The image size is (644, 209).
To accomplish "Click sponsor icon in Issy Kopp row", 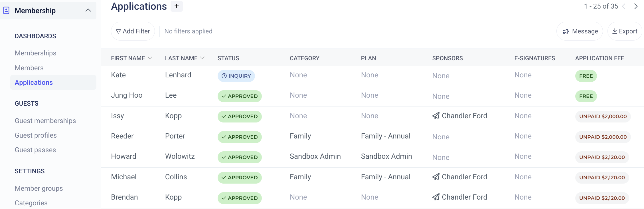I will (x=436, y=116).
